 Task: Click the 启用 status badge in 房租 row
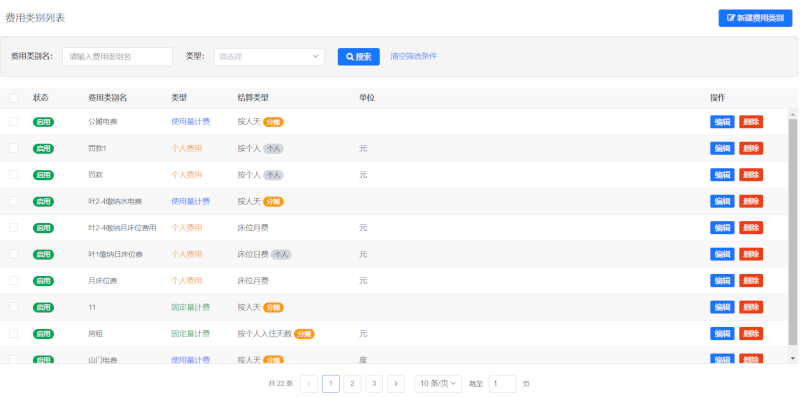point(43,334)
